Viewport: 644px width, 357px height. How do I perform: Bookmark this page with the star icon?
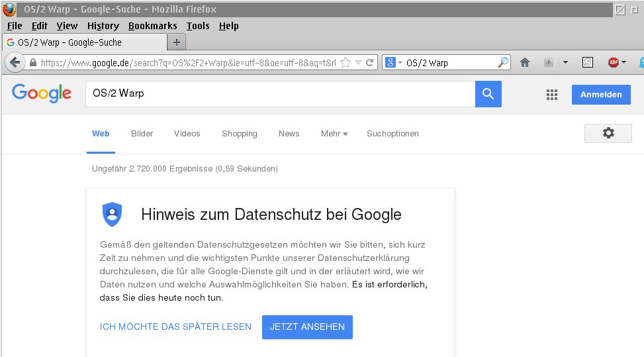coord(345,63)
